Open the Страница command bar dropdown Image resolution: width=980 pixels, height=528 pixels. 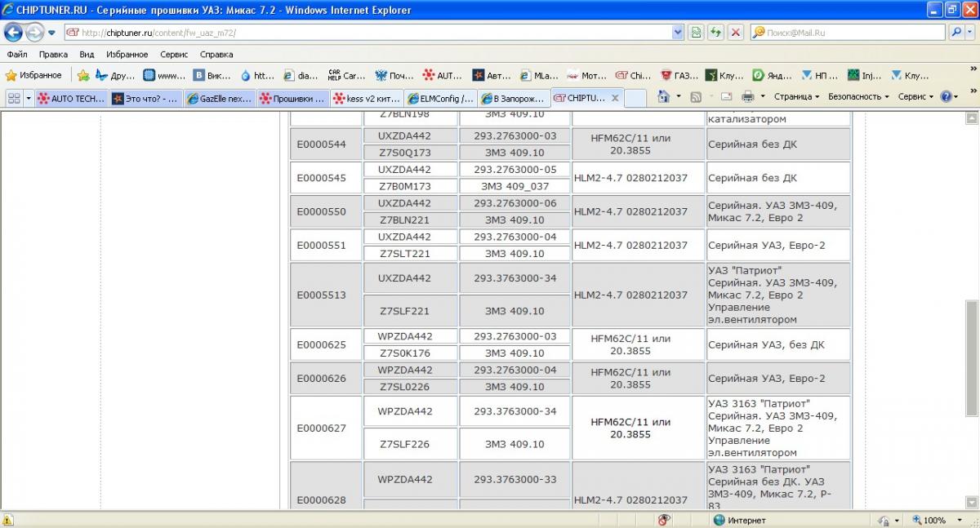pyautogui.click(x=796, y=96)
